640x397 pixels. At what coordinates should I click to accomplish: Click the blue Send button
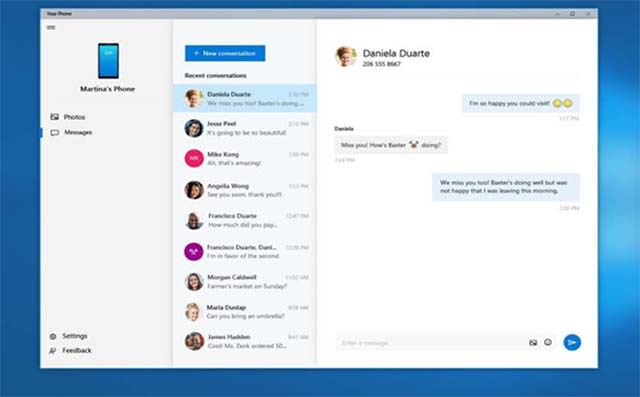[572, 342]
